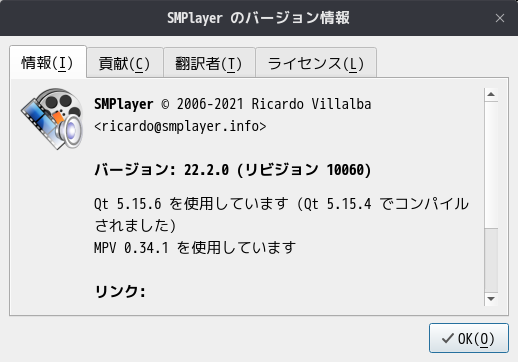Click the OK(O) button
This screenshot has width=518, height=362.
coord(469,338)
